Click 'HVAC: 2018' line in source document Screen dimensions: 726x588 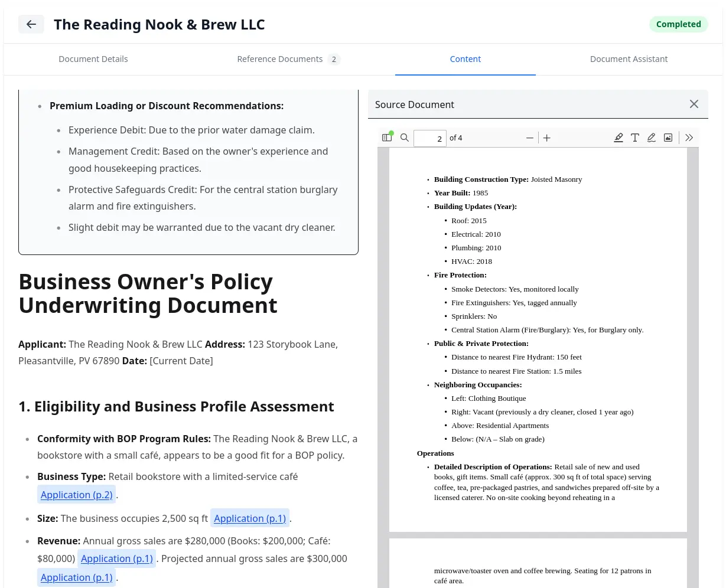(x=471, y=262)
